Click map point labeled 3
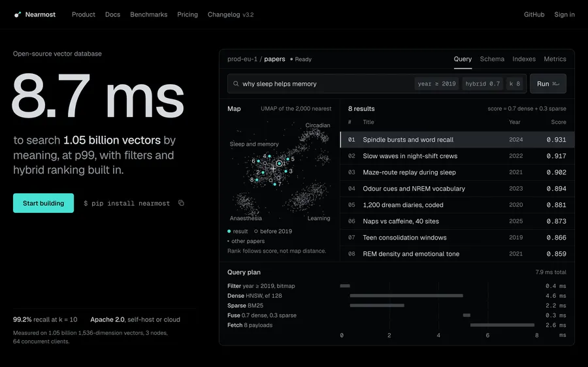This screenshot has width=588, height=367. click(286, 171)
